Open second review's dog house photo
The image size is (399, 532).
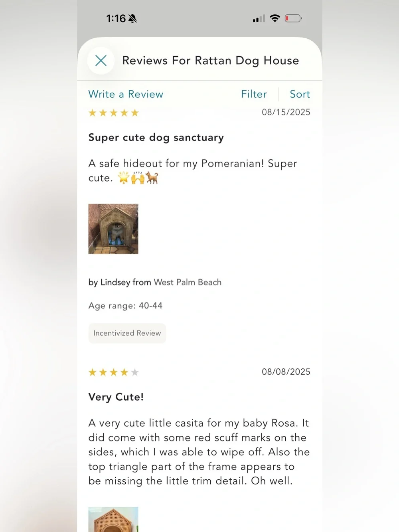pyautogui.click(x=113, y=519)
